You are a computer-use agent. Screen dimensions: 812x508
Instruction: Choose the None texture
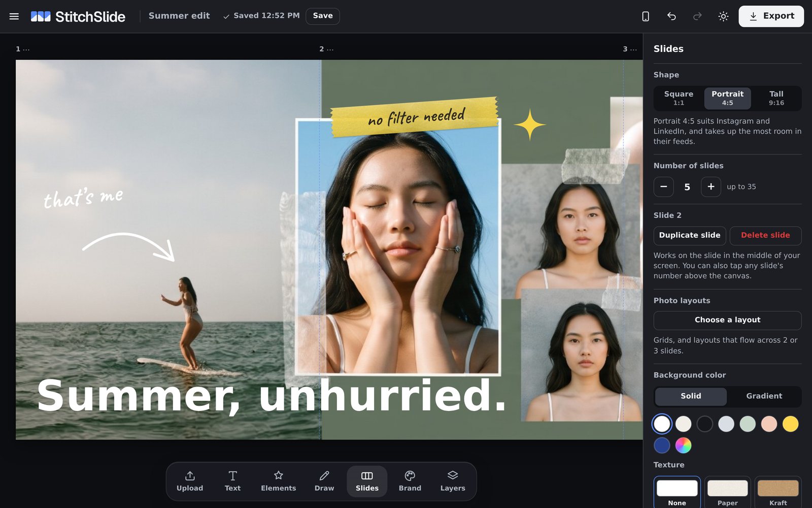coord(677,492)
